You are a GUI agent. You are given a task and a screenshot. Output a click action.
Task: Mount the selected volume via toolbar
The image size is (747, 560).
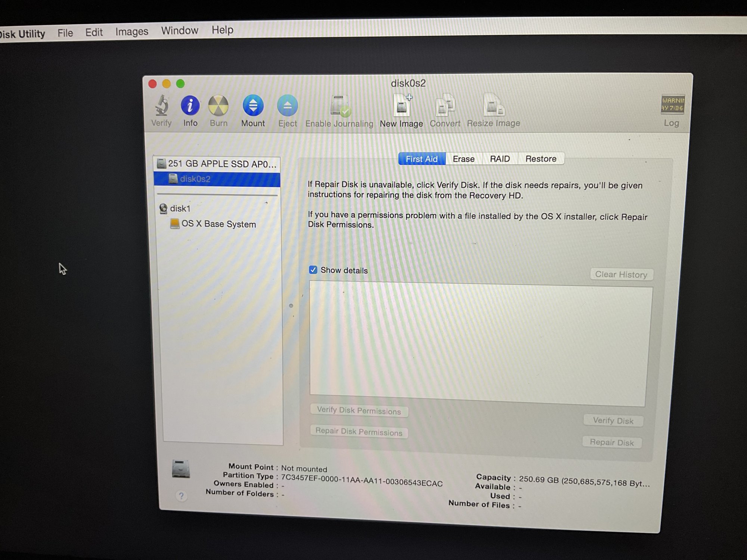point(253,106)
